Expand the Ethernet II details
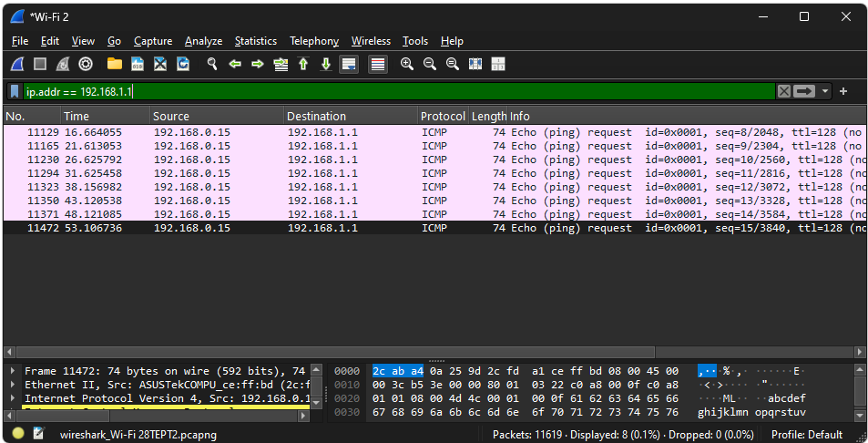Viewport: 868px width, 443px height. click(x=12, y=385)
